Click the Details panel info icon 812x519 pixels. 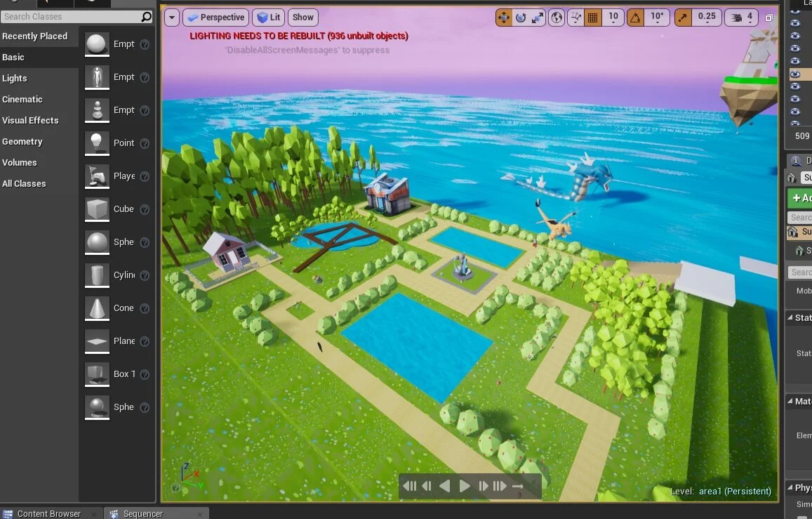click(x=795, y=161)
